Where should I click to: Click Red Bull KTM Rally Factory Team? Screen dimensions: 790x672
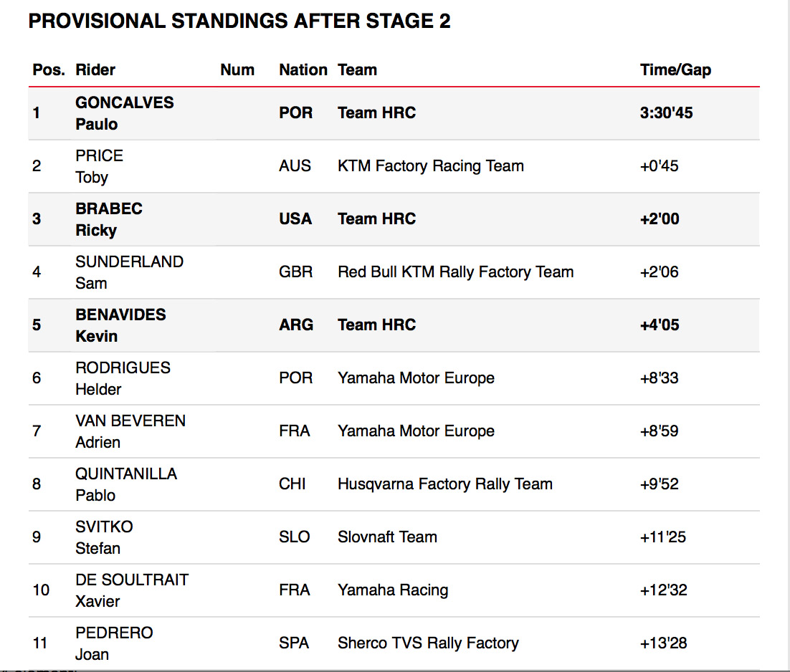pos(455,272)
